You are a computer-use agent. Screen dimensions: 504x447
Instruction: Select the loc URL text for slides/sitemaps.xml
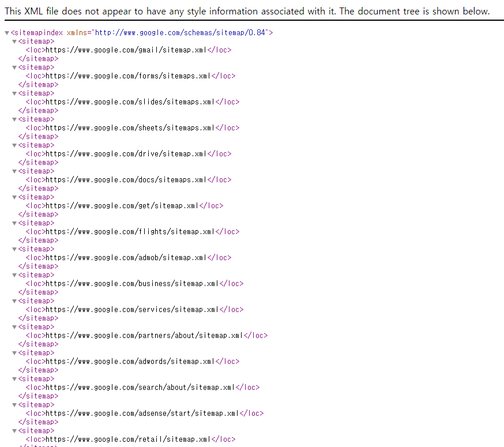[130, 102]
